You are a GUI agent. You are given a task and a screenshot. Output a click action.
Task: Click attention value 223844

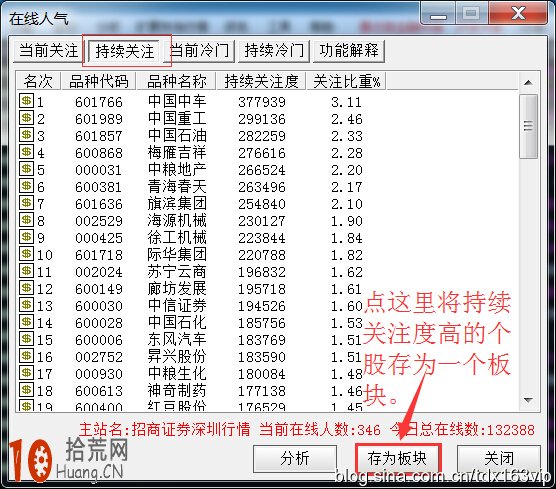coord(262,238)
